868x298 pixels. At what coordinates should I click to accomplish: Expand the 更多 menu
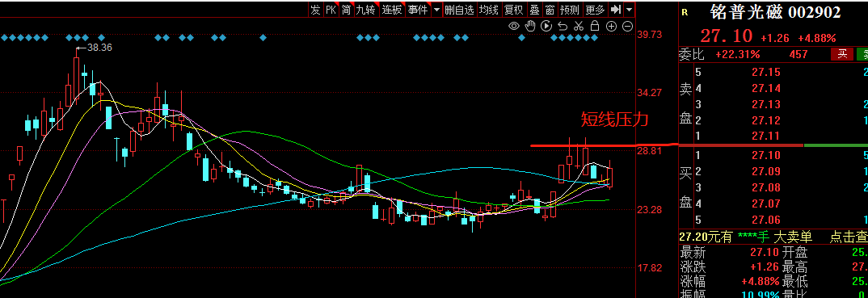pos(595,10)
